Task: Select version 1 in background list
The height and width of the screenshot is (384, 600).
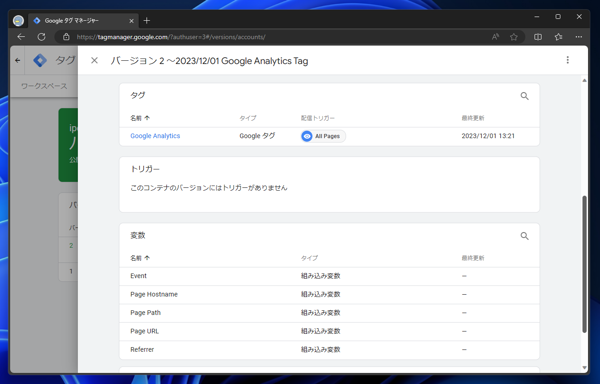Action: [x=71, y=271]
